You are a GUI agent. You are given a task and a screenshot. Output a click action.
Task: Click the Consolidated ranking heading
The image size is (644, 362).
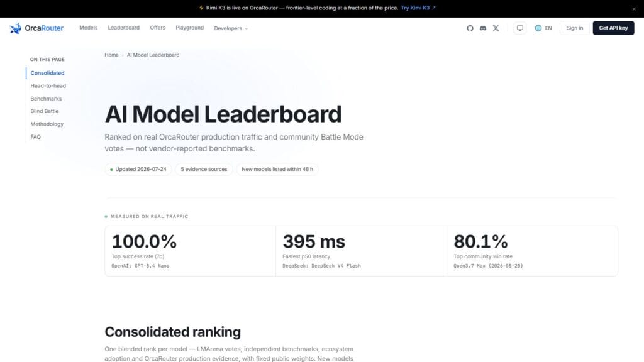pos(172,332)
